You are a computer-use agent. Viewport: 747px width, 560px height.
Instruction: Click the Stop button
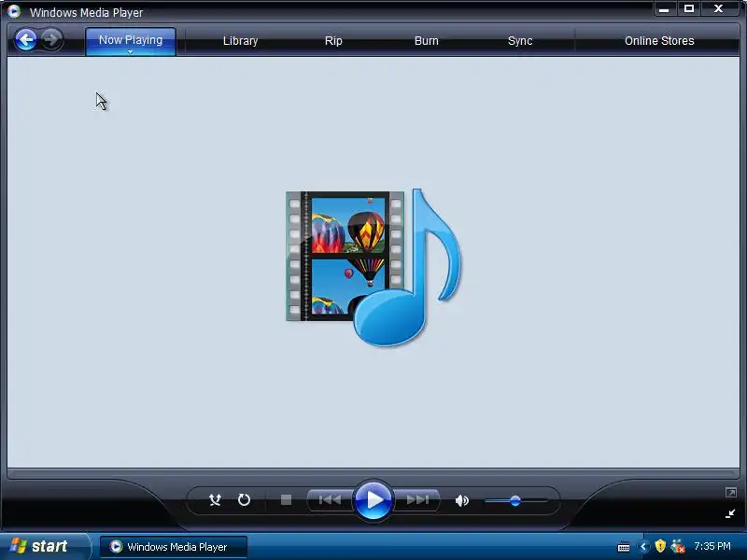(x=286, y=500)
